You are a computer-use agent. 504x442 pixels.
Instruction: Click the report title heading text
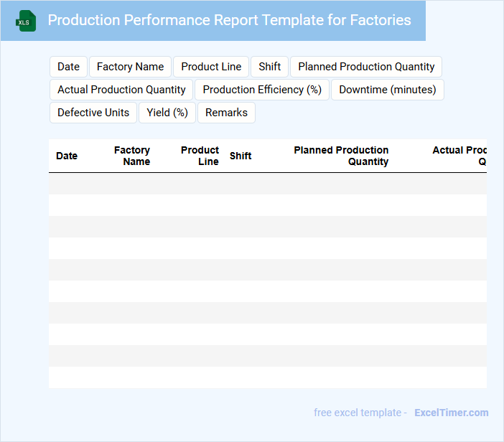(229, 20)
